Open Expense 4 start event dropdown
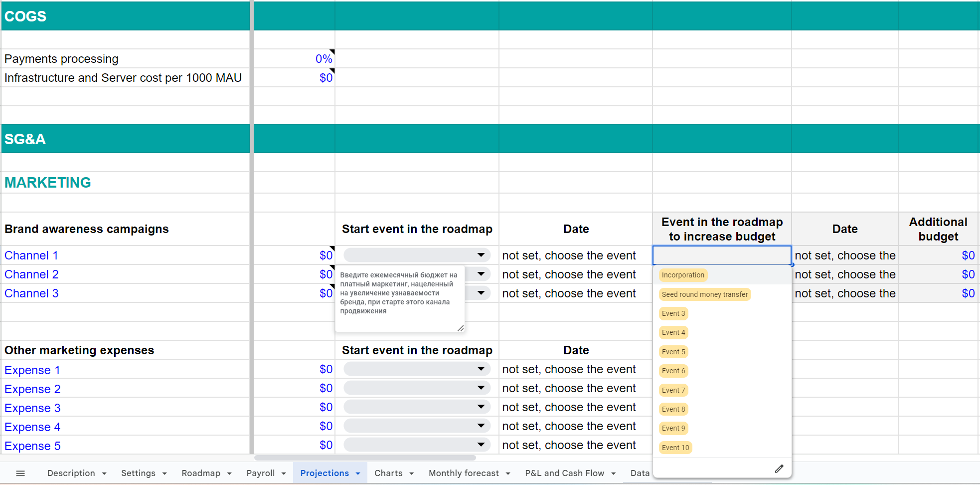The width and height of the screenshot is (980, 485). coord(417,426)
